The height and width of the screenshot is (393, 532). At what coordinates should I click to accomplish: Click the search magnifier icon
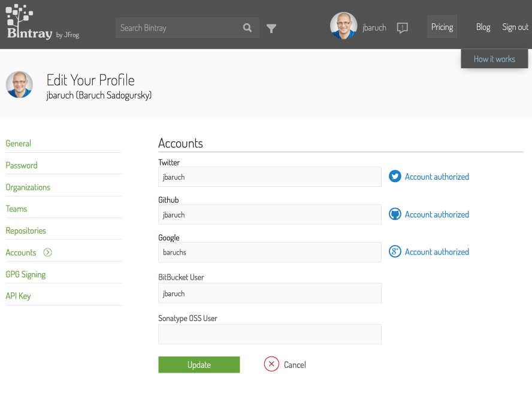point(247,28)
